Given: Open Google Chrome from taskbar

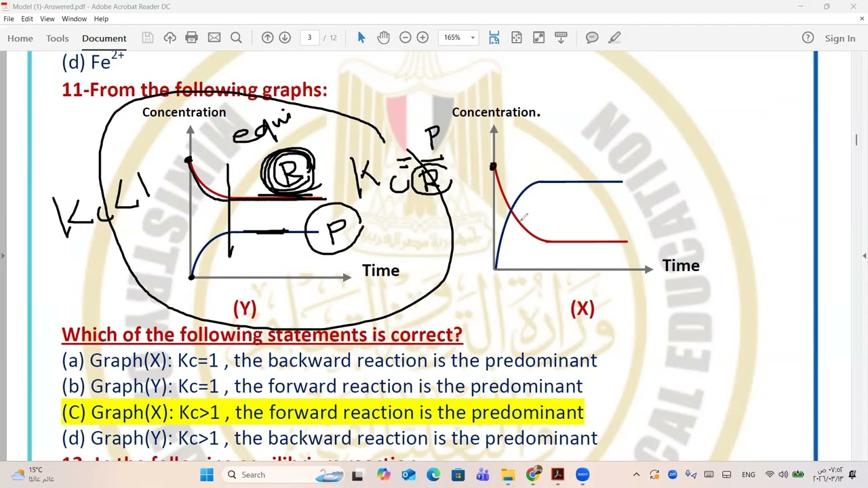Looking at the screenshot, I should pyautogui.click(x=533, y=474).
